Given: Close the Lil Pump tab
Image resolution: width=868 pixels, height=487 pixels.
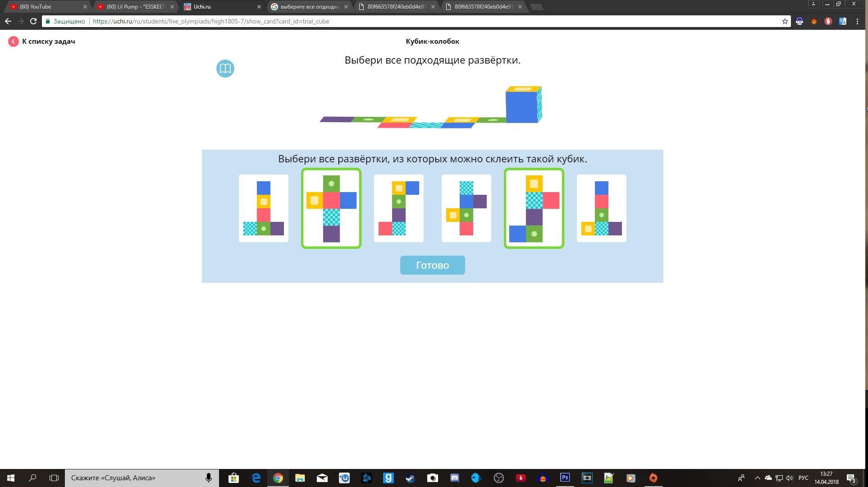Looking at the screenshot, I should click(x=172, y=7).
